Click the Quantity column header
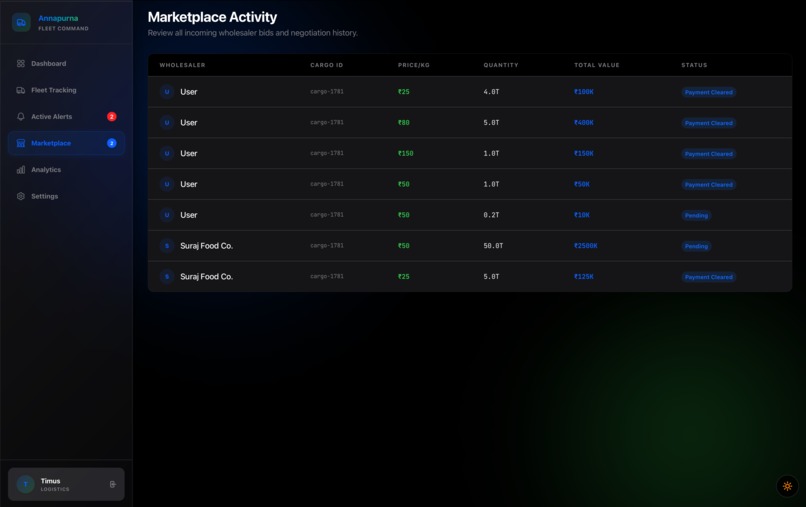 (x=501, y=65)
